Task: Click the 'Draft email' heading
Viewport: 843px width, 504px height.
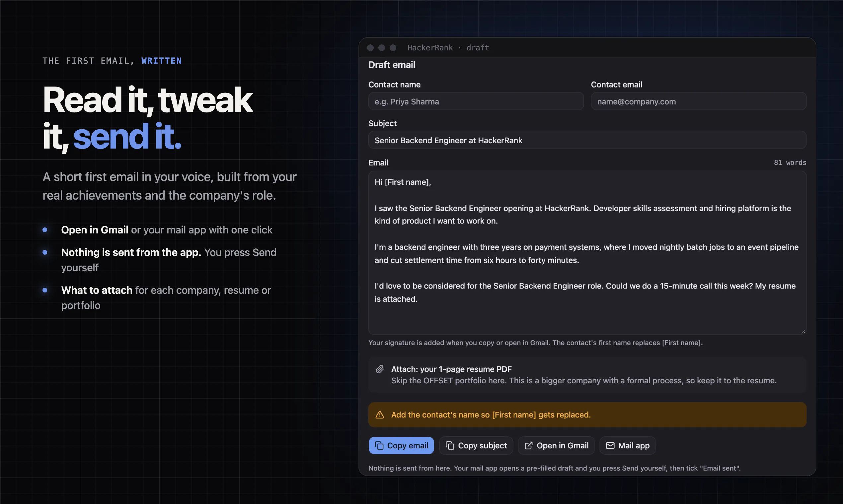Action: (x=392, y=65)
